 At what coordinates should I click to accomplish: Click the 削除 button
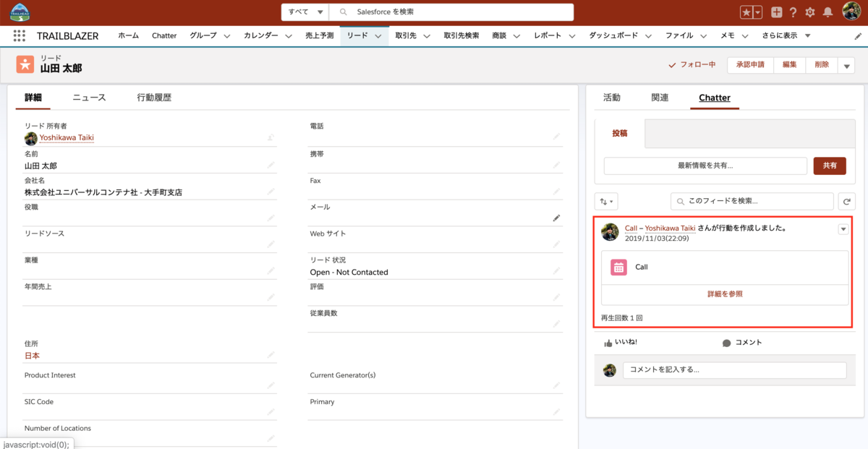point(822,65)
